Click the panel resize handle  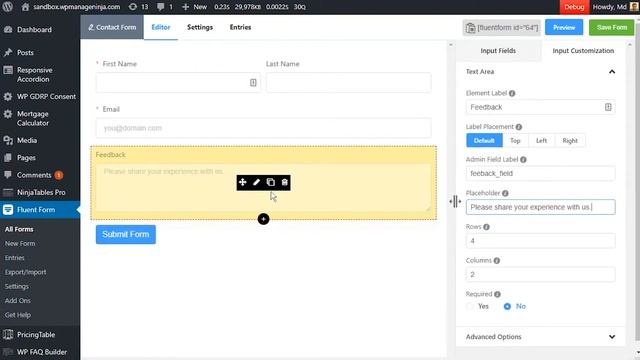point(455,202)
